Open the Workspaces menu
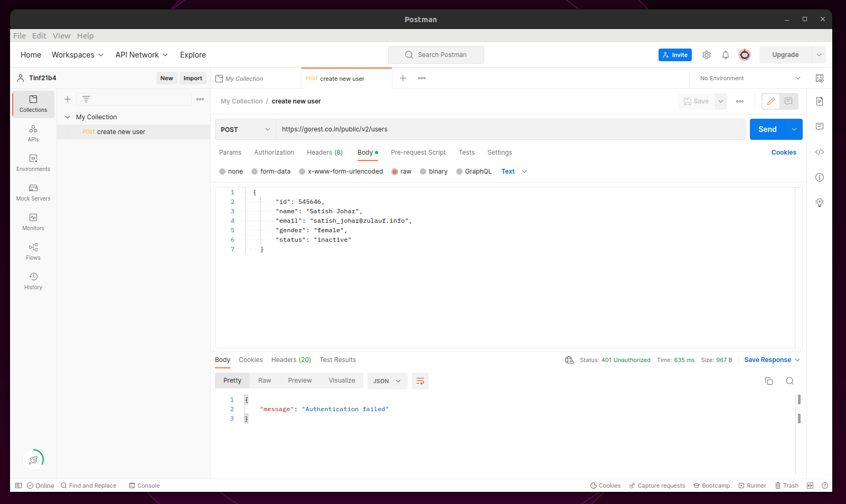The width and height of the screenshot is (846, 504). 78,55
